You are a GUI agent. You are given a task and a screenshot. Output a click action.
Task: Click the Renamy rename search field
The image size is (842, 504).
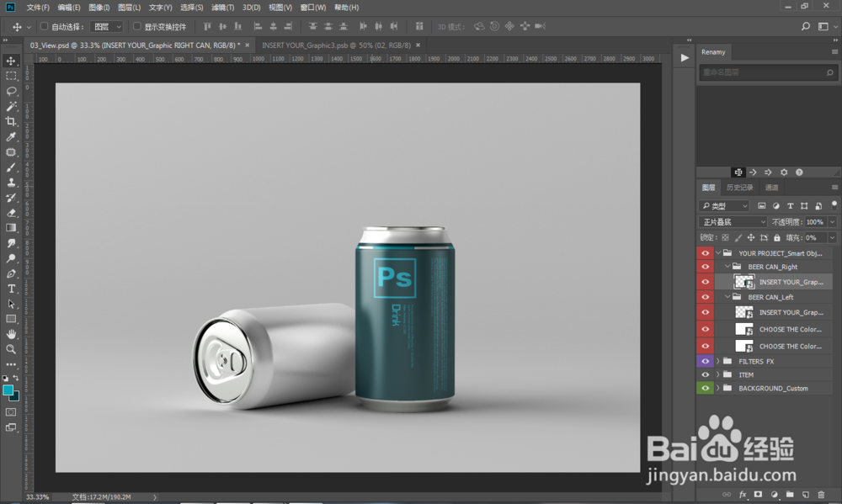(767, 72)
